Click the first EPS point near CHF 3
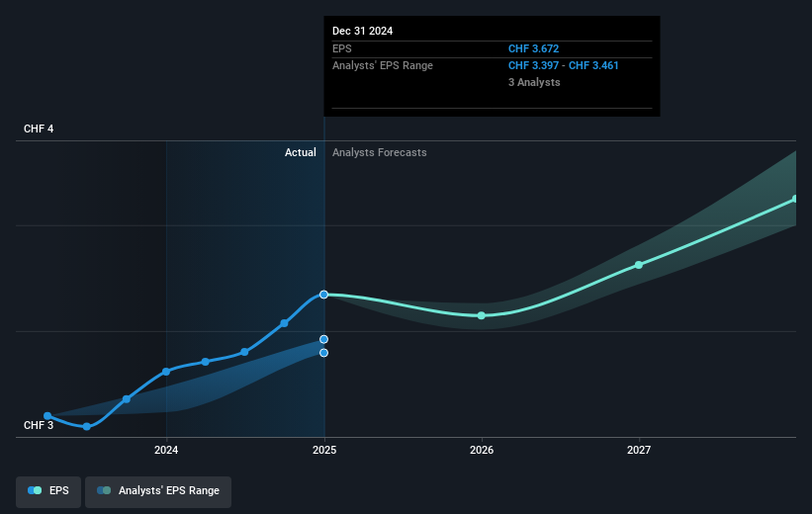Viewport: 812px width, 514px height. pos(47,416)
